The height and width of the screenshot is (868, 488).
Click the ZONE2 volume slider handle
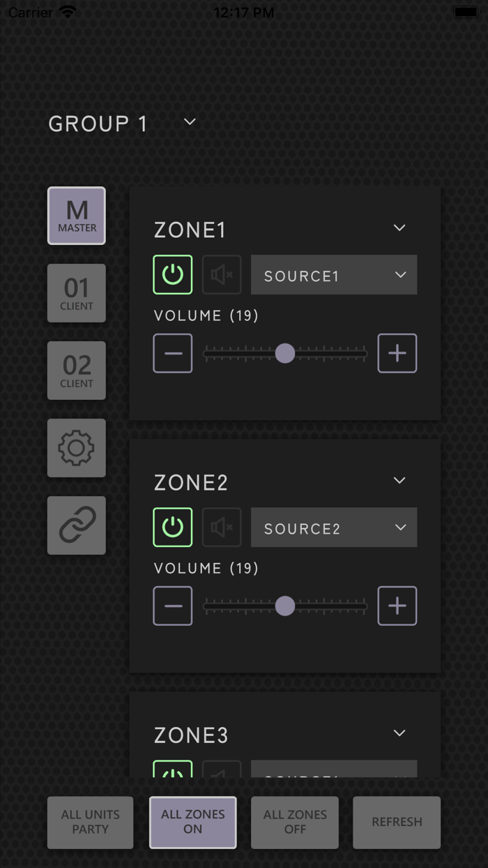pos(284,606)
